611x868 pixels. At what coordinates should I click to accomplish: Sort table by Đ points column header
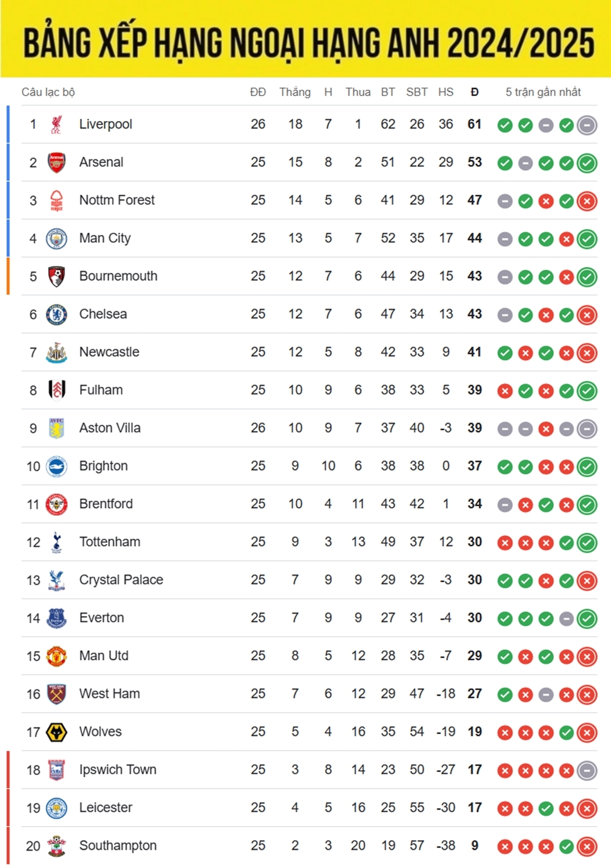click(x=475, y=92)
